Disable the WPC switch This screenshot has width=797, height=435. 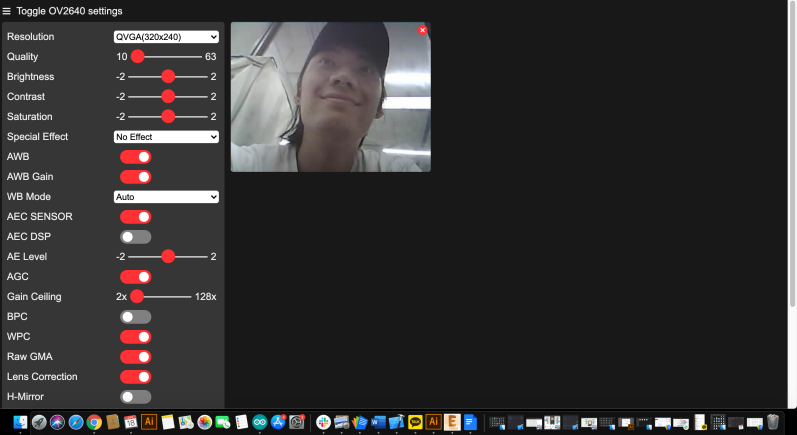tap(136, 337)
